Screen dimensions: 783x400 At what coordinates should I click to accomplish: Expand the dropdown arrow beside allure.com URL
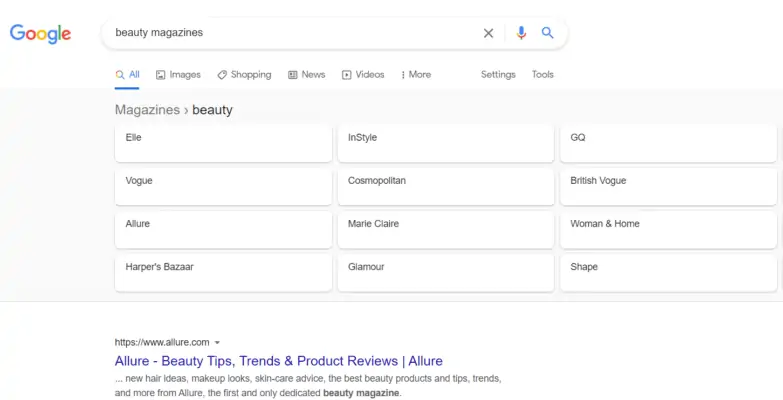(x=217, y=343)
